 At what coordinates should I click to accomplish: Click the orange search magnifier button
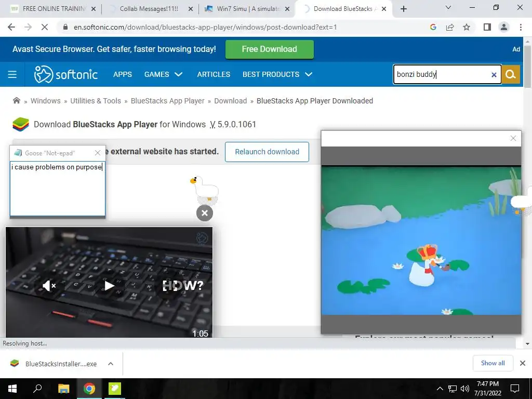coord(511,74)
